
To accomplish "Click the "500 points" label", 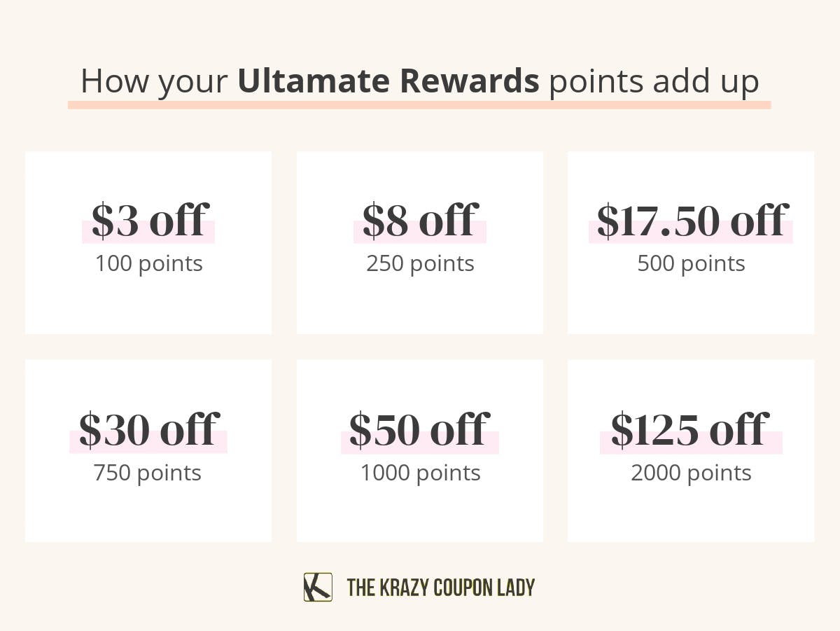I will (691, 264).
